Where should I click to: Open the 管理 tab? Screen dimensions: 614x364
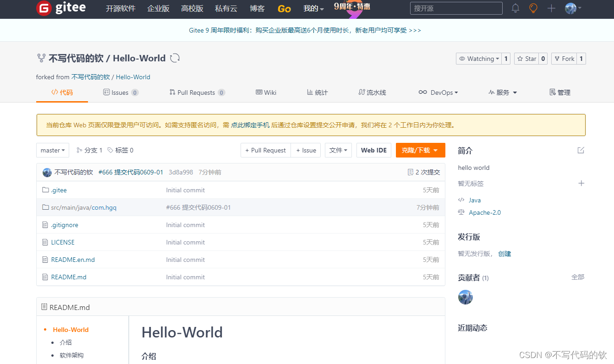(560, 92)
